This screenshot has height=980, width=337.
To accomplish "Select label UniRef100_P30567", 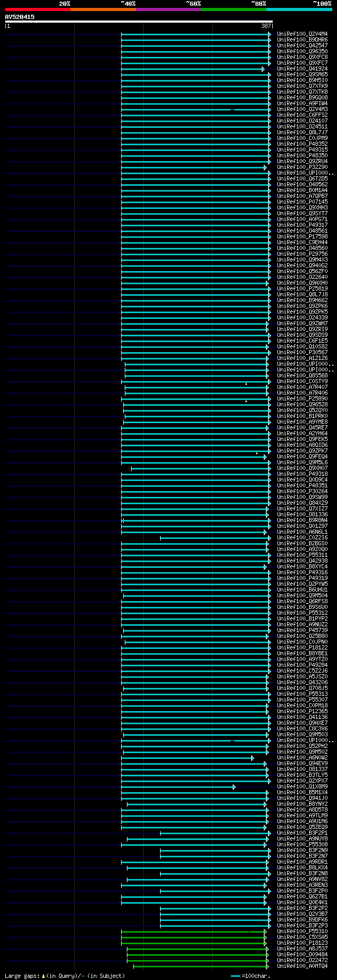I will click(x=302, y=352).
